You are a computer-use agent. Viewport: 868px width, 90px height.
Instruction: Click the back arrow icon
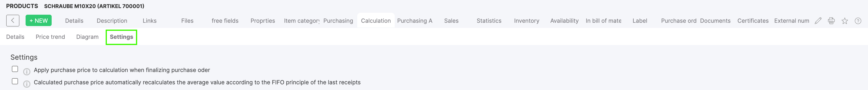(x=13, y=21)
